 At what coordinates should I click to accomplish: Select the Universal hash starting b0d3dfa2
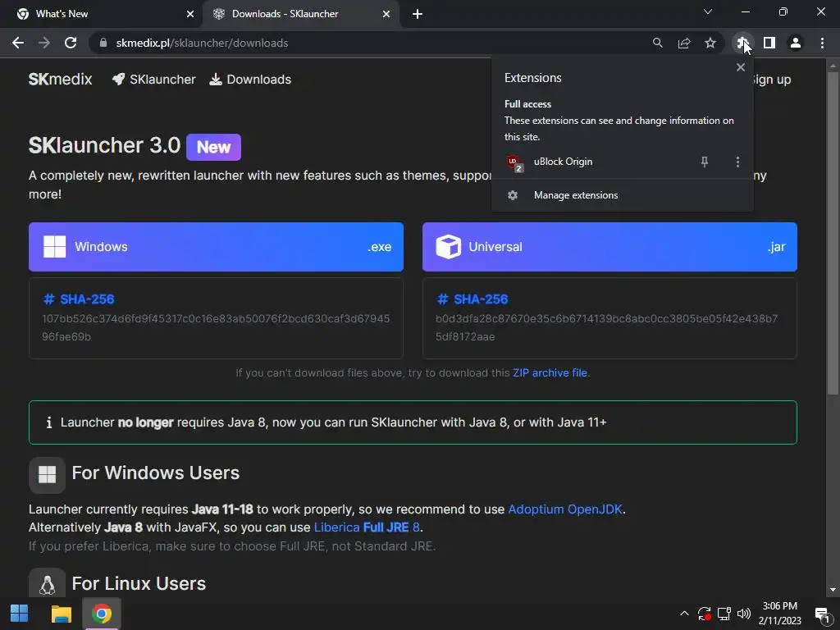607,327
